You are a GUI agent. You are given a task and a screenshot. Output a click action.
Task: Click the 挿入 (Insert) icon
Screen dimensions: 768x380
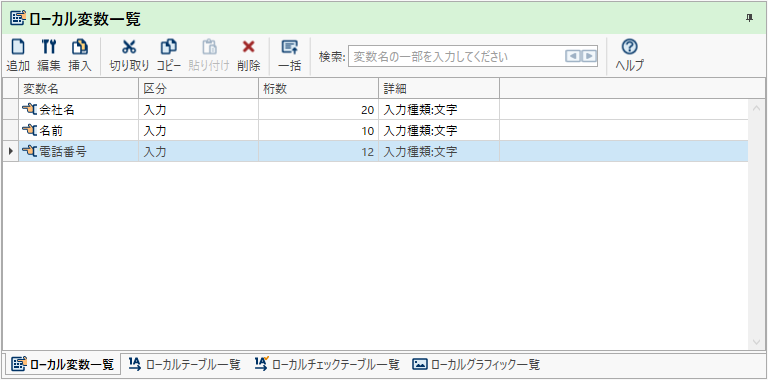point(80,48)
